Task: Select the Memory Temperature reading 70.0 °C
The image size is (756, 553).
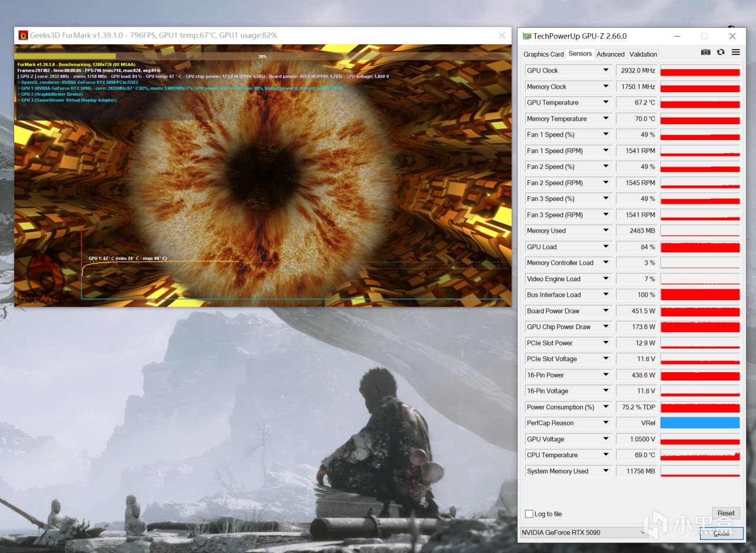Action: (x=637, y=119)
